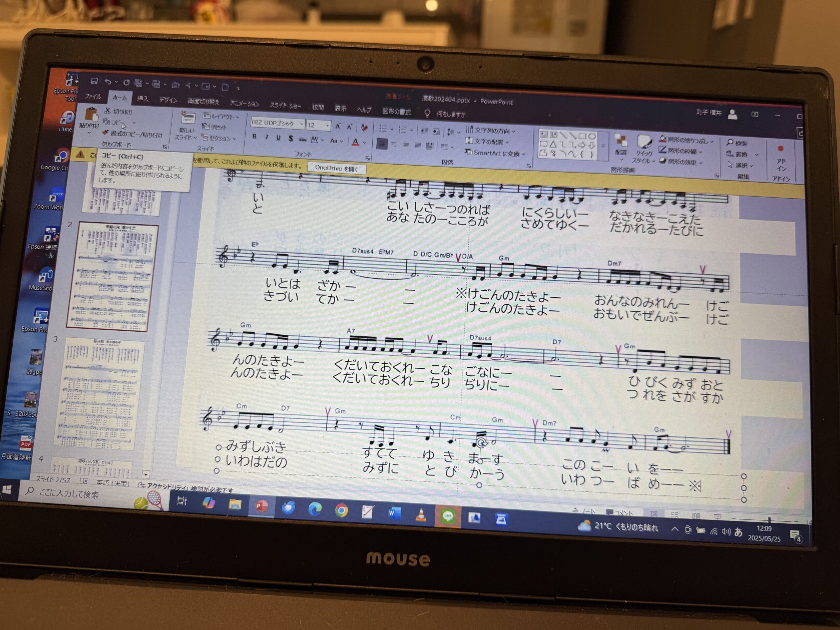Open Google Chrome from the taskbar
This screenshot has width=840, height=630.
[341, 511]
